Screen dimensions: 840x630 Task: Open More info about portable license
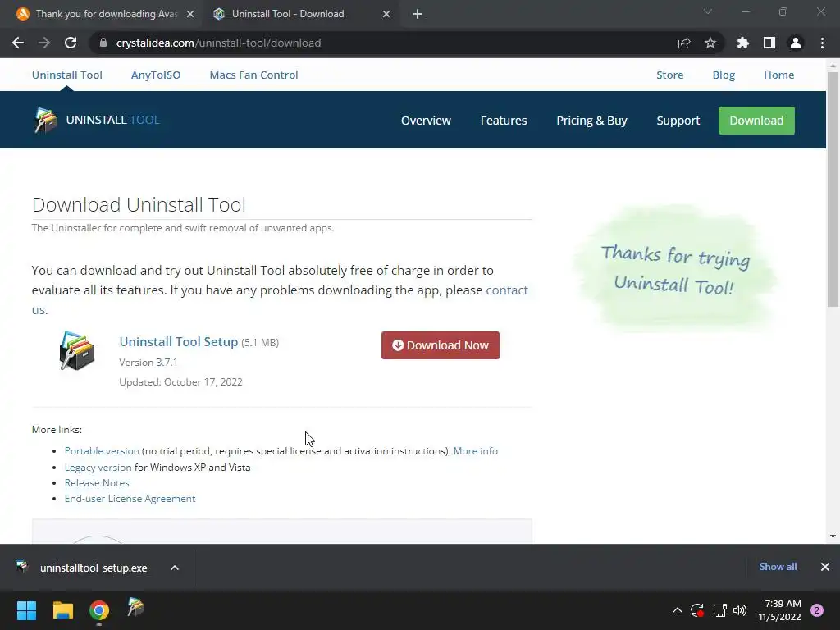[475, 451]
